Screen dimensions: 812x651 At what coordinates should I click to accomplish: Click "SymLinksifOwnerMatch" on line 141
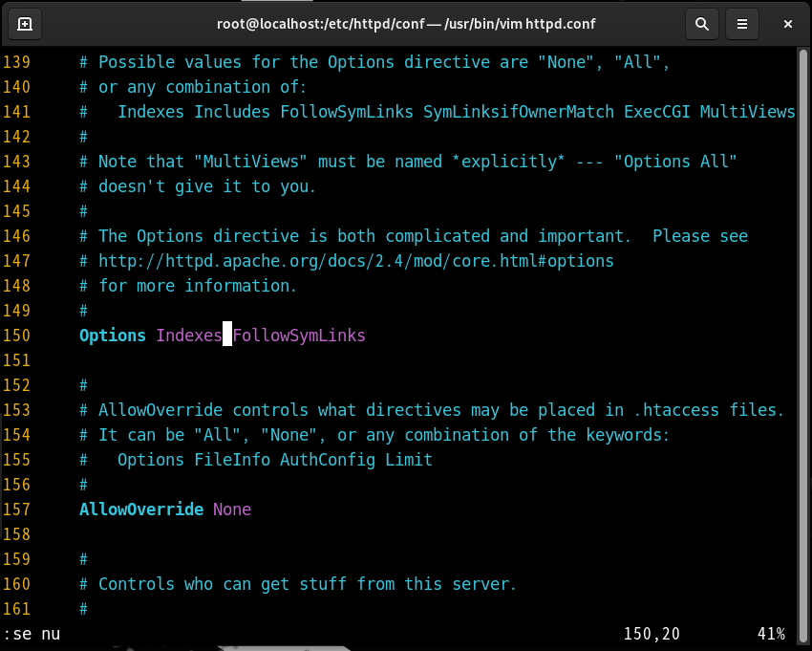point(519,112)
